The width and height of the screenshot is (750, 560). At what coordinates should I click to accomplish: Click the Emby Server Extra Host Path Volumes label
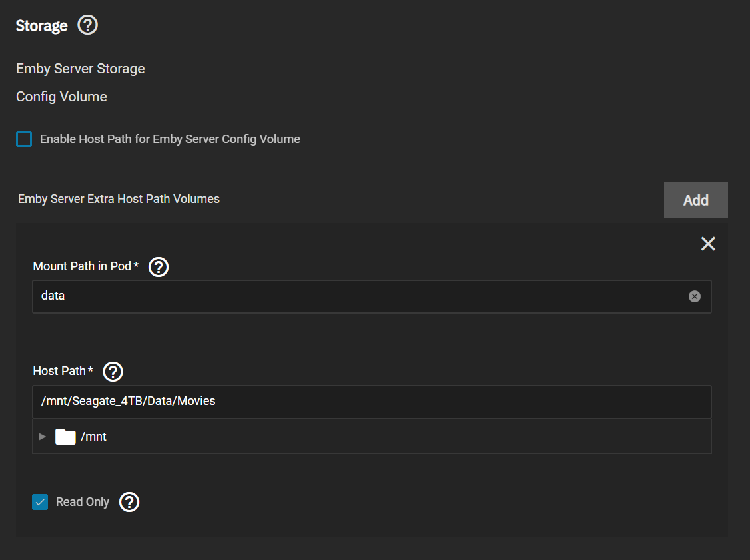click(119, 199)
